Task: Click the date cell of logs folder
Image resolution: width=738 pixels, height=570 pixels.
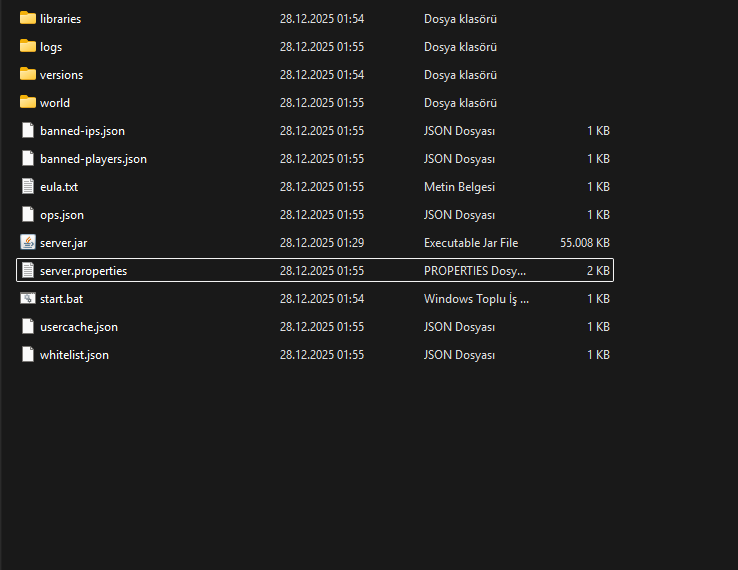Action: pos(322,47)
